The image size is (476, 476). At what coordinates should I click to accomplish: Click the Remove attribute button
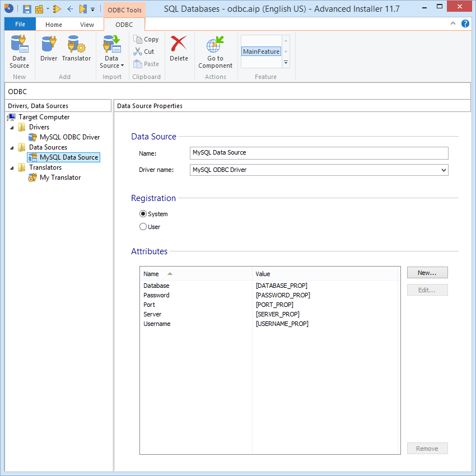point(427,449)
